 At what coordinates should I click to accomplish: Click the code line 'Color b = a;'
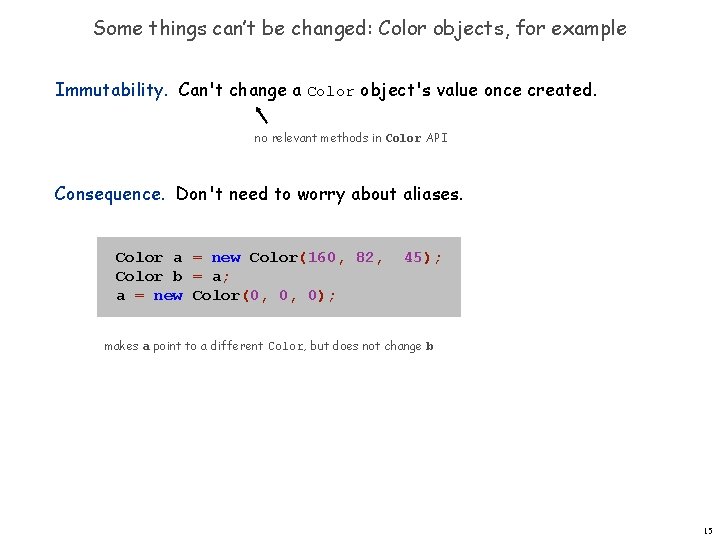172,276
